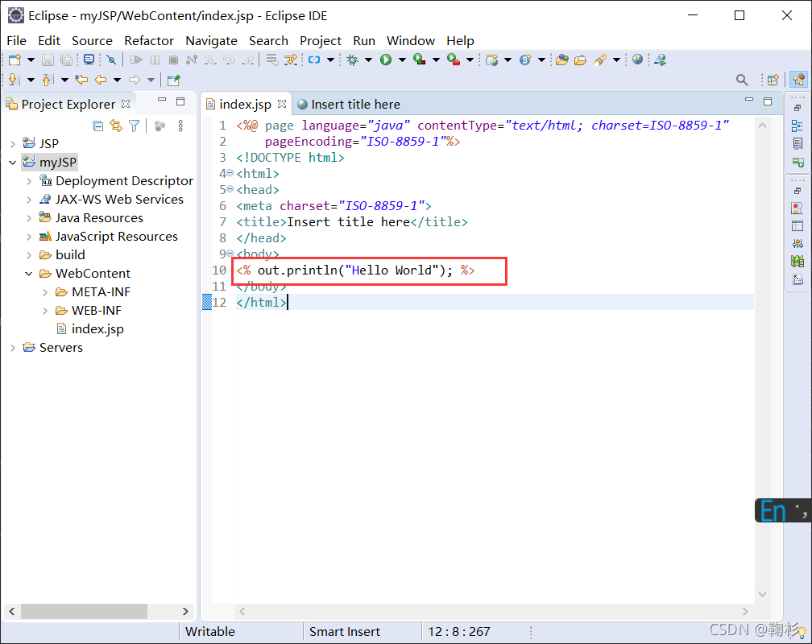Open Project Explorer View Menu (three dots)
812x644 pixels.
click(x=180, y=126)
